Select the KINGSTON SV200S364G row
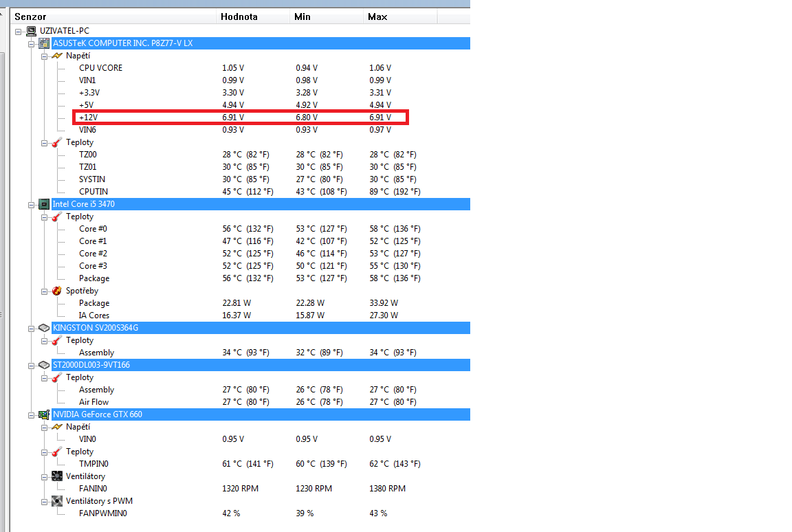The width and height of the screenshot is (792, 532). tap(261, 328)
